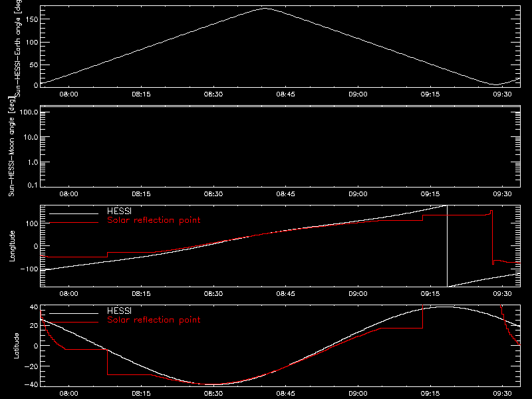532x399 pixels.
Task: Click the white legend line sample in Longitude plot
Action: [x=74, y=213]
